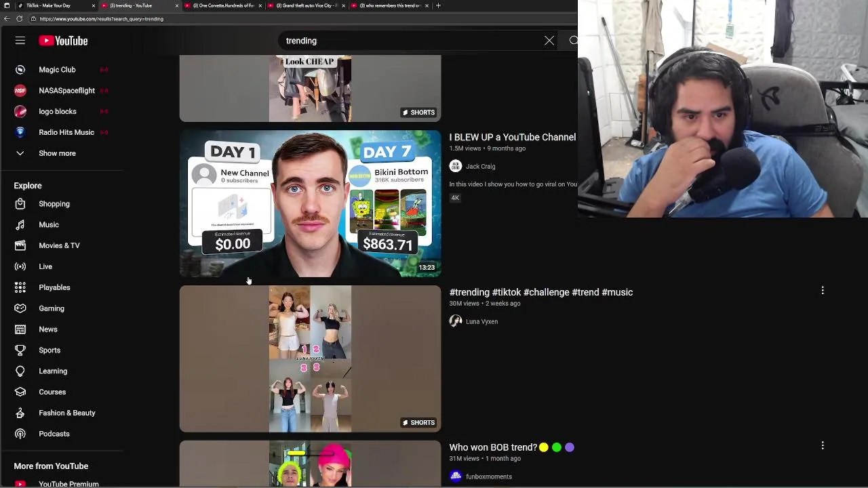Screen dimensions: 868x488
Task: Click the 'More from YouTube' heading
Action: (x=51, y=466)
